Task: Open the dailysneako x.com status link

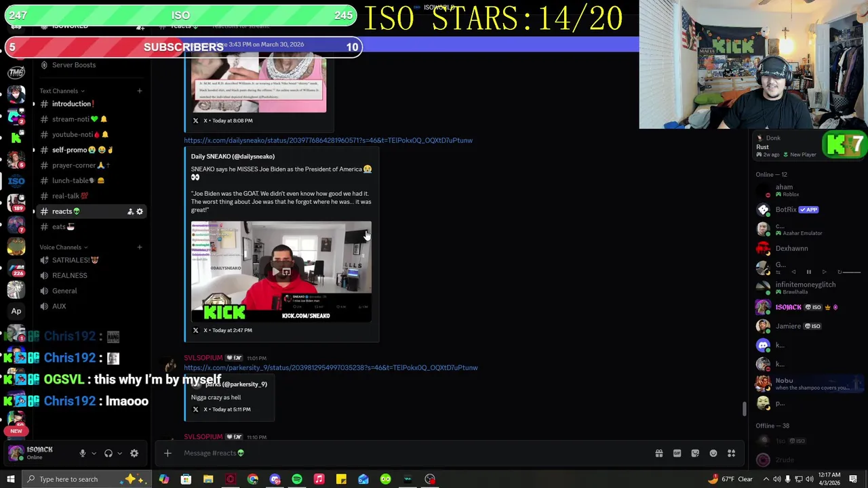Action: click(x=328, y=140)
